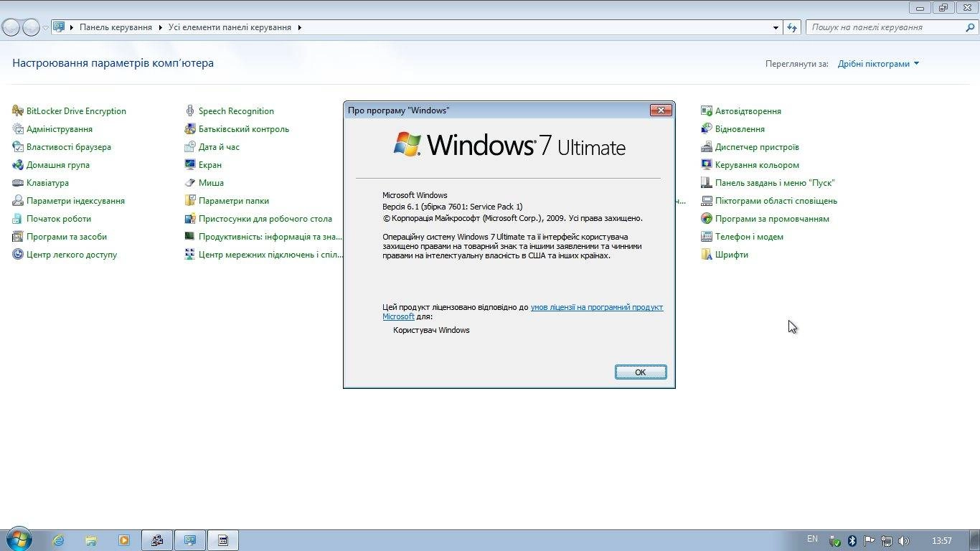Open Speech Recognition microphone icon
The image size is (980, 551).
coord(190,111)
